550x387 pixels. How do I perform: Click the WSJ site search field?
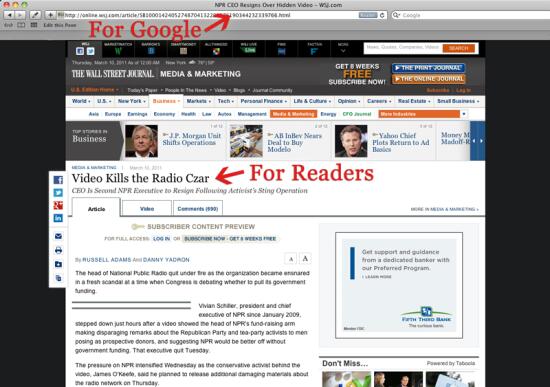coord(403,48)
